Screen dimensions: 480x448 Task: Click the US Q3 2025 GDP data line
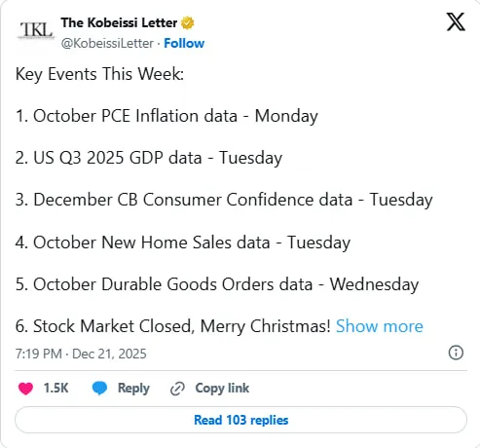click(x=149, y=158)
